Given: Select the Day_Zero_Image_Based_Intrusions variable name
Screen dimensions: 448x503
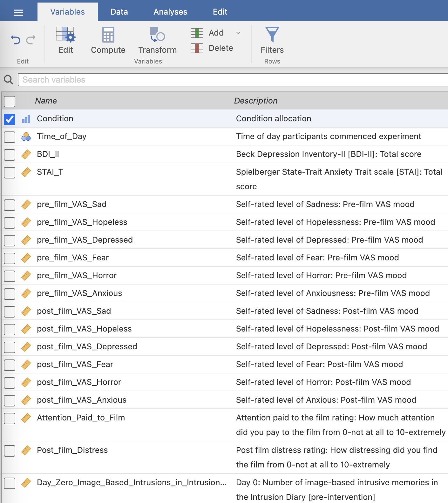Looking at the screenshot, I should tap(132, 482).
